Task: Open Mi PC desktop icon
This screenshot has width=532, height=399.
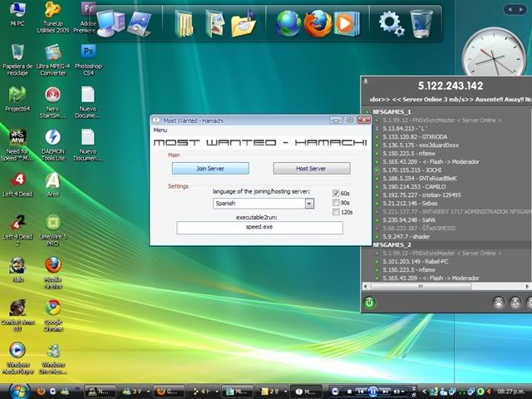Action: [17, 14]
